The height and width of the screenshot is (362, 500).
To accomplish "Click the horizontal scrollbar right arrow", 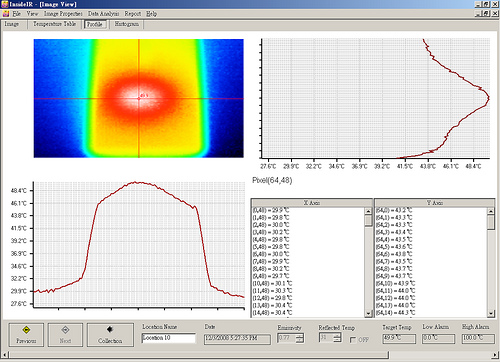I will pyautogui.click(x=495, y=355).
